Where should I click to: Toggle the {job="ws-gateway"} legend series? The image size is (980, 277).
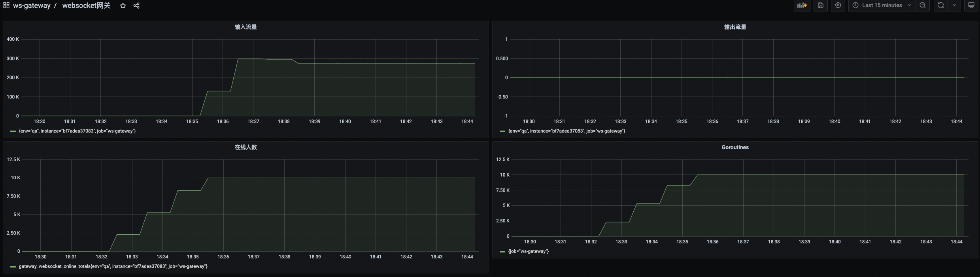pos(529,251)
